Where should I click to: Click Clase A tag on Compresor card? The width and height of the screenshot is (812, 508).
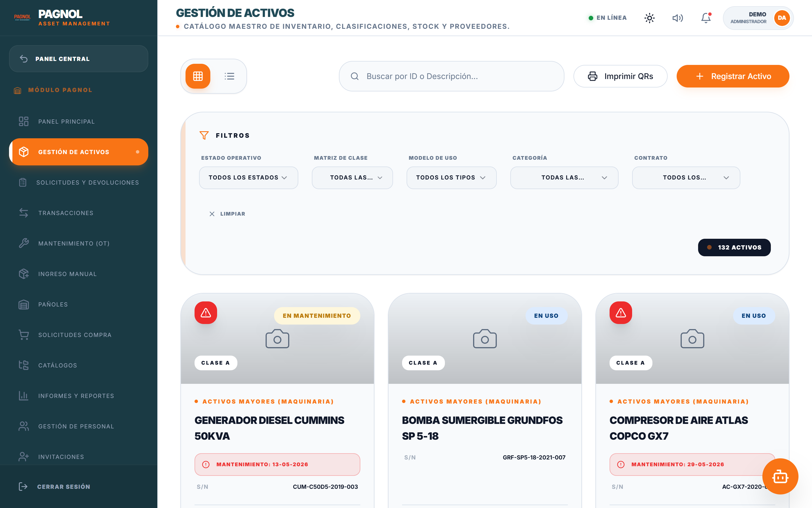[x=631, y=363]
